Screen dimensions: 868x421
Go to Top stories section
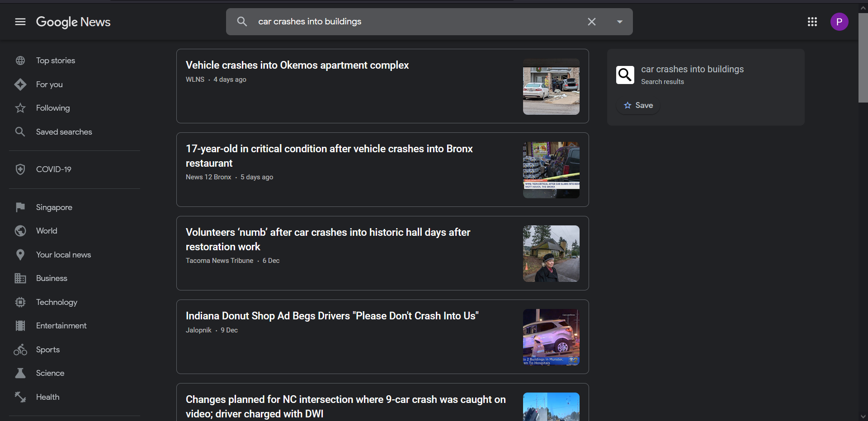[56, 61]
